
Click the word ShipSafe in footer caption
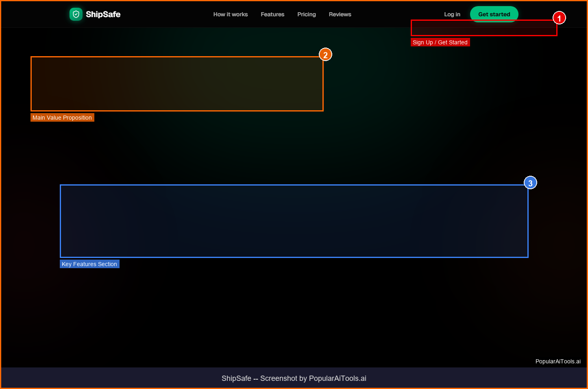(236, 378)
